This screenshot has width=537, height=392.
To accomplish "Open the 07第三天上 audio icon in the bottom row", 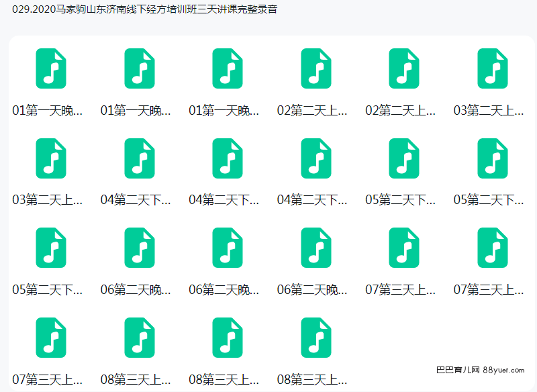I will click(x=51, y=338).
